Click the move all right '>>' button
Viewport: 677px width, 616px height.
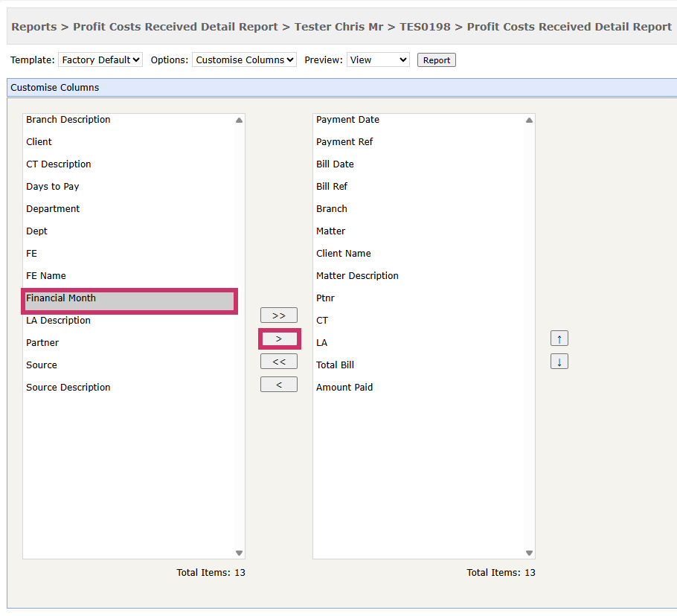(278, 315)
